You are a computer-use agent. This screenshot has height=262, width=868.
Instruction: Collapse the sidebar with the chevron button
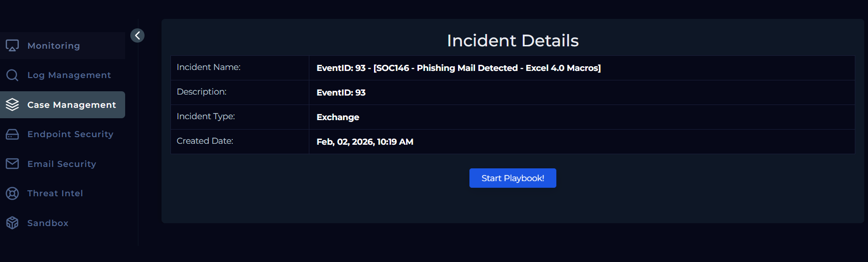(137, 35)
